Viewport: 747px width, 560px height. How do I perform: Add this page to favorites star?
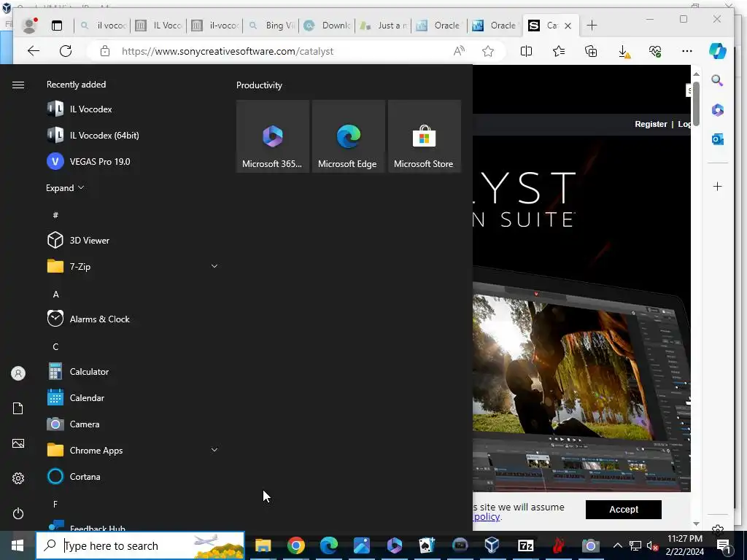[x=488, y=51]
